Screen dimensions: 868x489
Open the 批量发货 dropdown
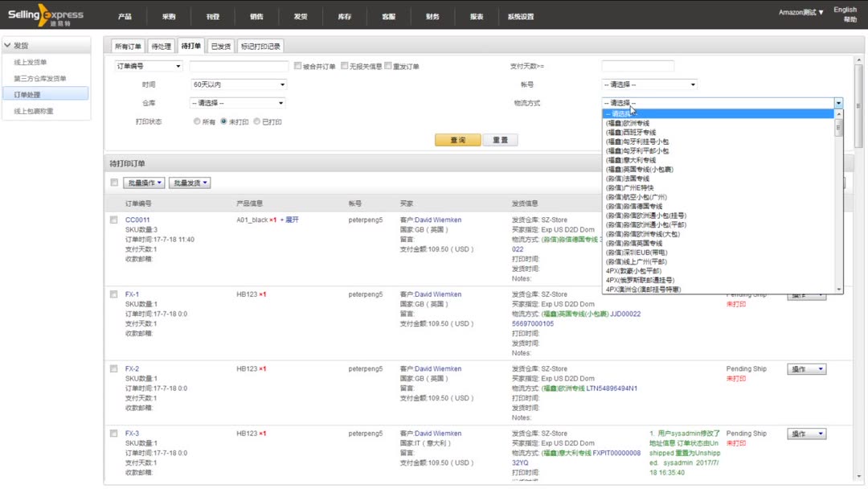click(190, 183)
